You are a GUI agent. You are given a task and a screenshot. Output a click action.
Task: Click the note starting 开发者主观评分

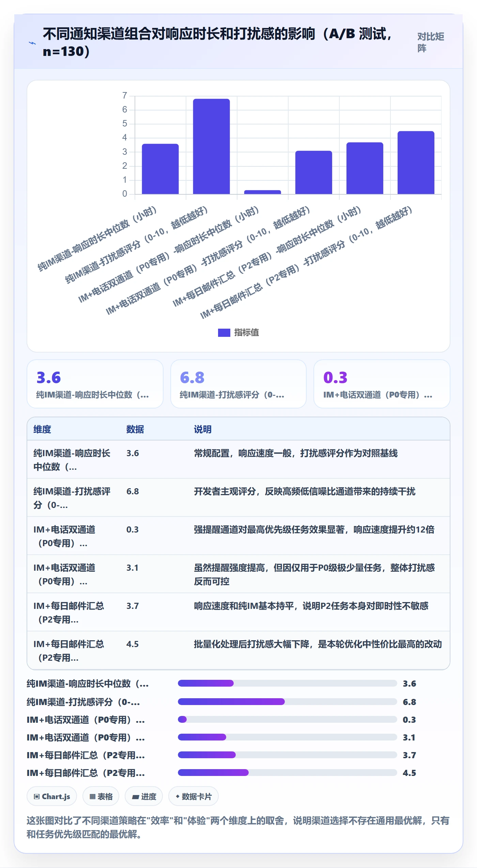click(305, 491)
